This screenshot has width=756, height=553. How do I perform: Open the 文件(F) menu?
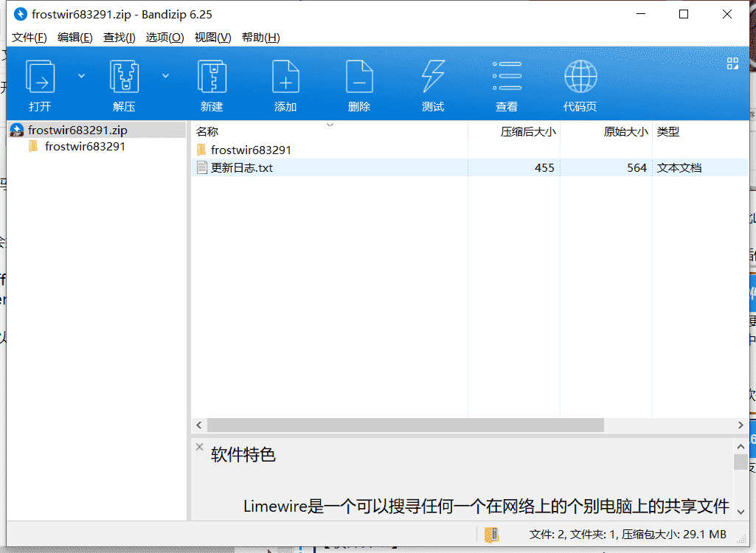pos(29,38)
